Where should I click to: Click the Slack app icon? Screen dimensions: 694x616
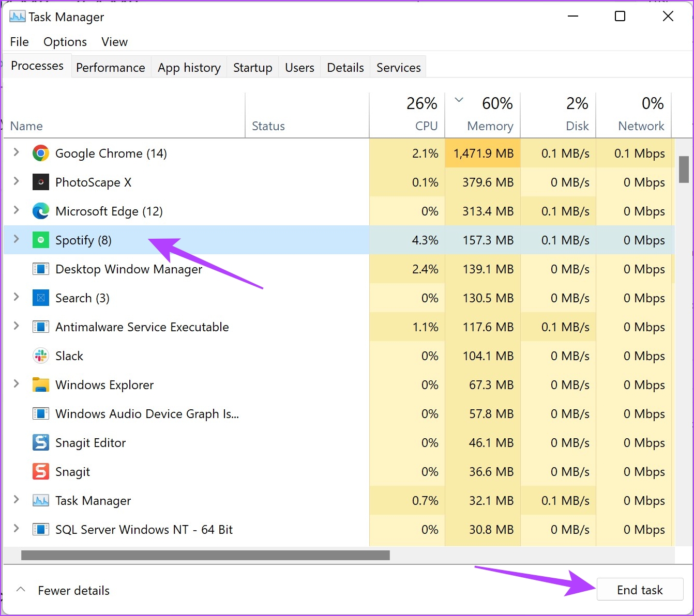41,356
